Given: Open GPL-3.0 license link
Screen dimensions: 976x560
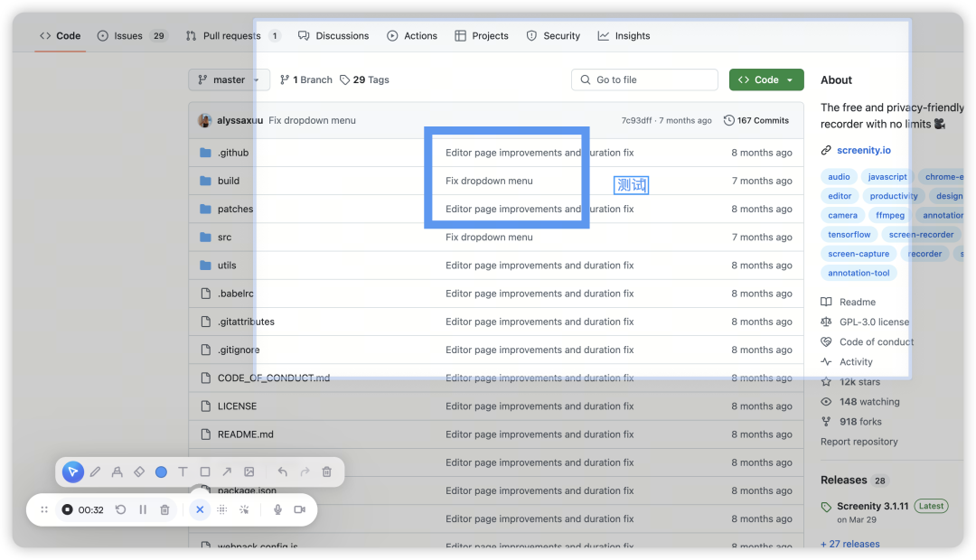Looking at the screenshot, I should point(874,322).
